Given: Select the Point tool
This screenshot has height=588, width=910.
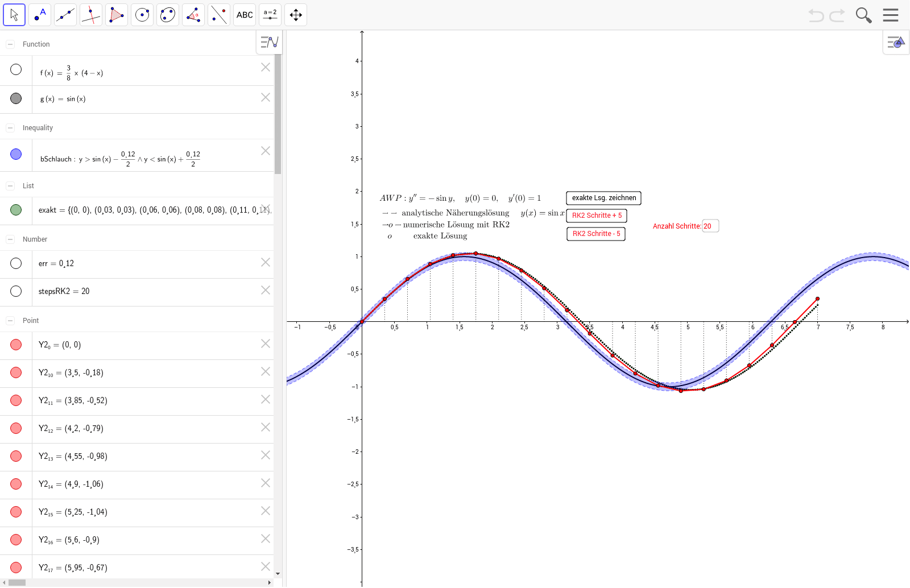Looking at the screenshot, I should point(40,15).
